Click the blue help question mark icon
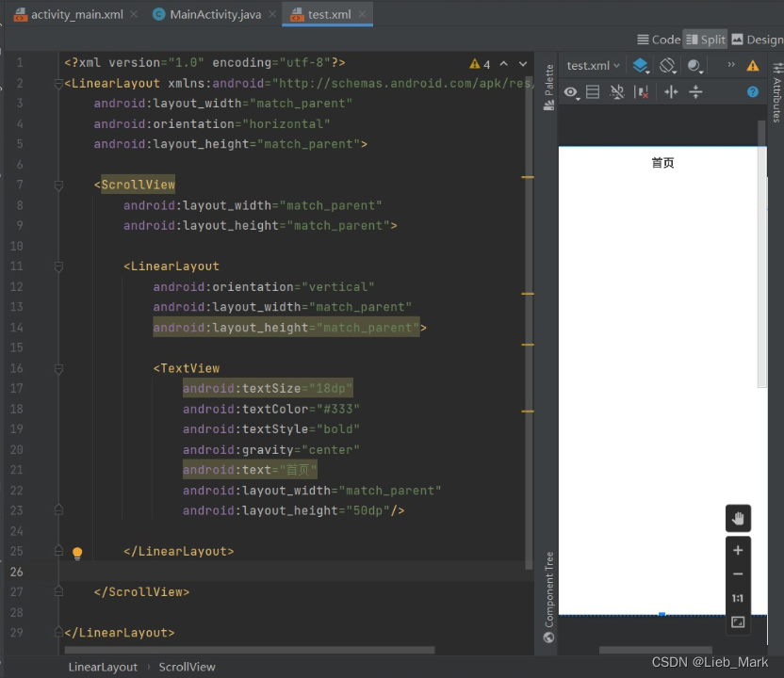The image size is (784, 678). (x=753, y=91)
